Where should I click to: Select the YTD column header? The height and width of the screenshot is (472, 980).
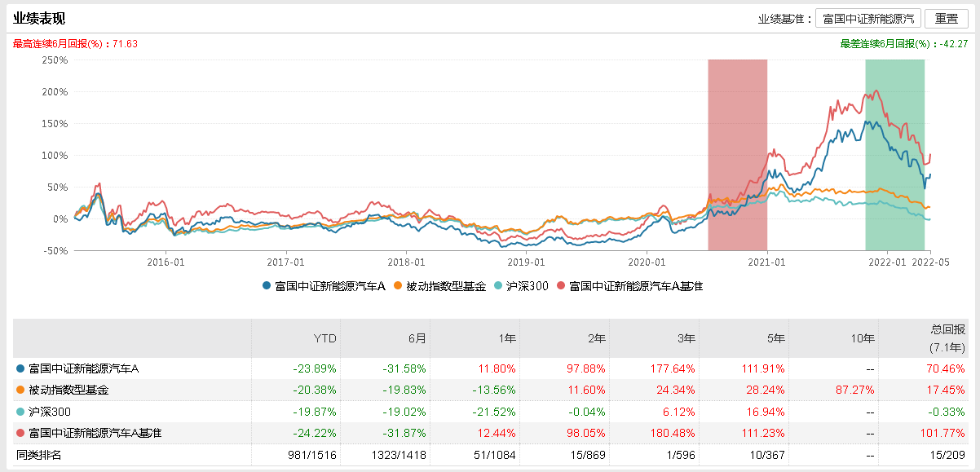pyautogui.click(x=327, y=338)
